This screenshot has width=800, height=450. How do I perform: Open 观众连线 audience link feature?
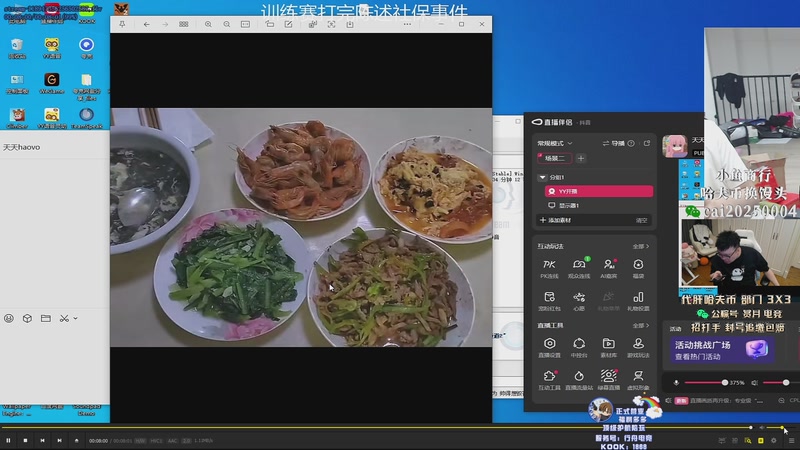tap(579, 268)
